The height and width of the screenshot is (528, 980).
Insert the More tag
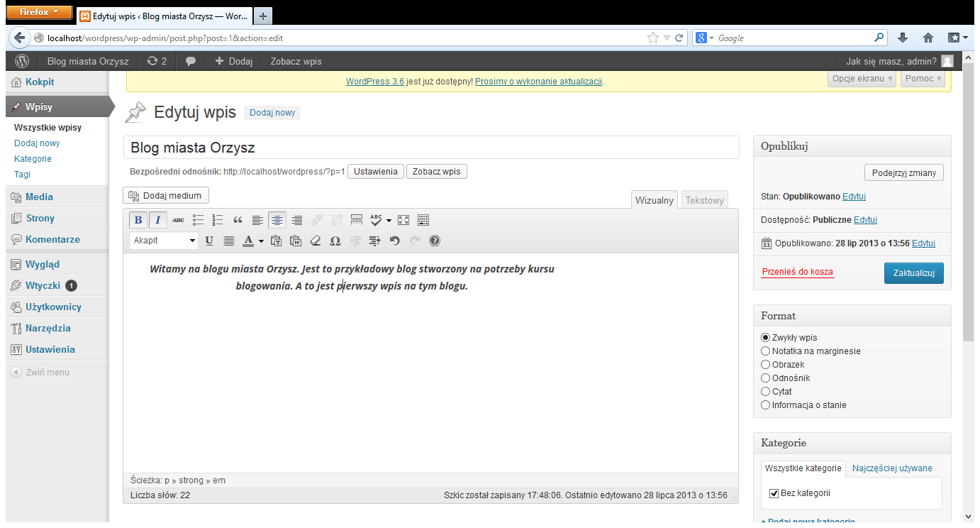pos(357,220)
